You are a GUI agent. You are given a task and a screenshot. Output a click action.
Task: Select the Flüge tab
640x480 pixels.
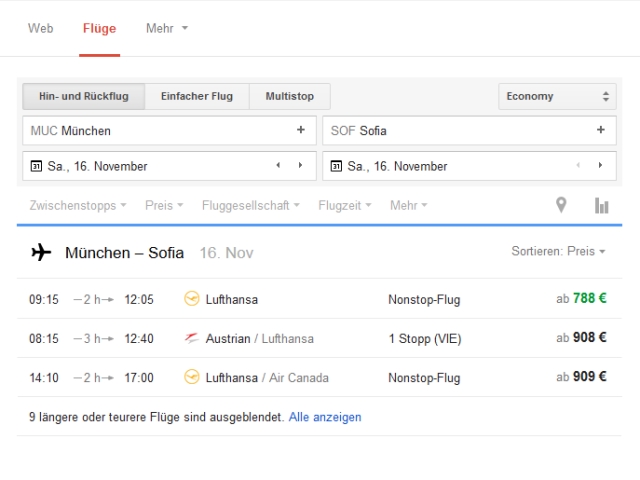(100, 28)
